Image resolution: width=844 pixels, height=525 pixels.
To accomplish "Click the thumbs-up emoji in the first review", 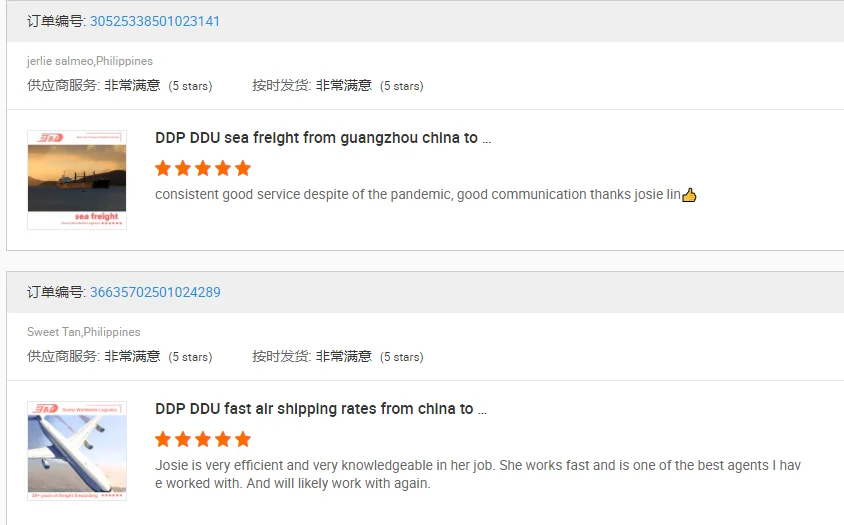I will pyautogui.click(x=689, y=195).
